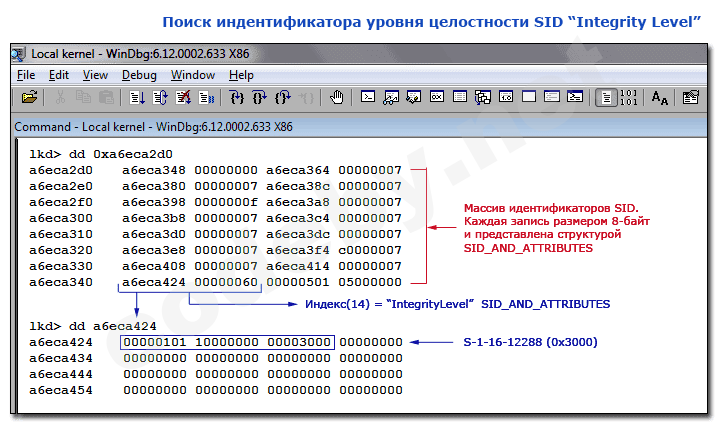This screenshot has width=721, height=425.
Task: Open the View menu
Action: click(95, 75)
